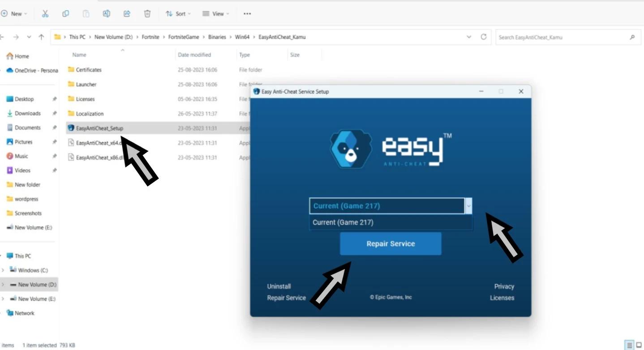644x350 pixels.
Task: Sort by the Name column header
Action: click(x=79, y=55)
